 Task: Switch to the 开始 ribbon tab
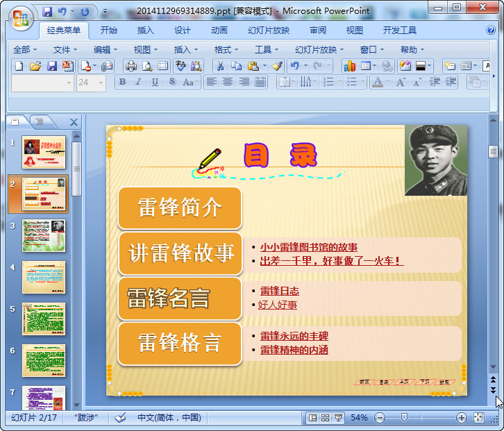point(108,31)
